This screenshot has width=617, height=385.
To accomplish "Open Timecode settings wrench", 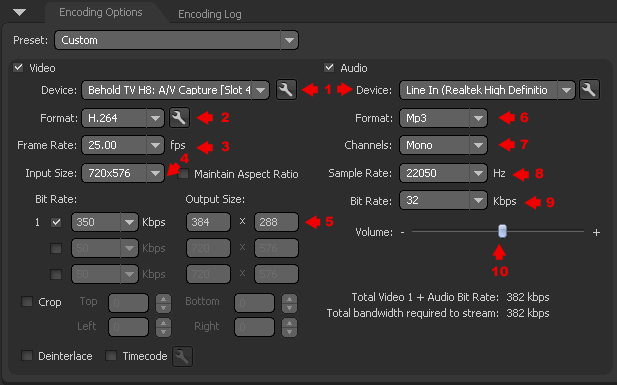I will coord(182,356).
